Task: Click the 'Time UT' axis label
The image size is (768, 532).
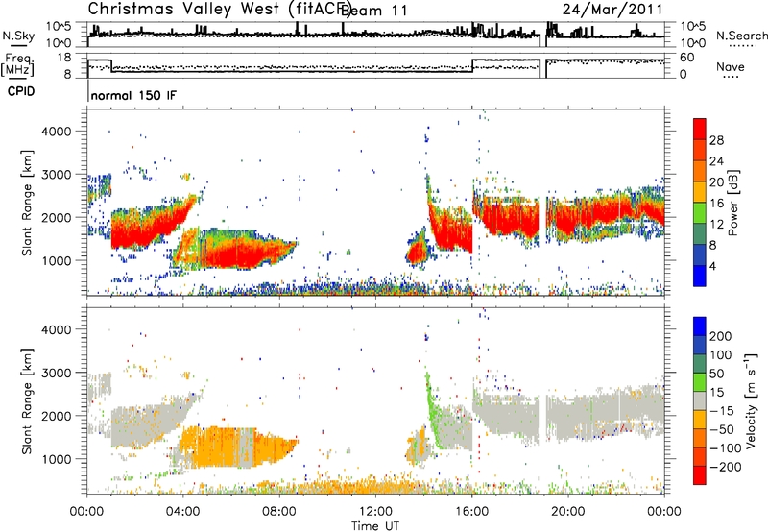Action: (375, 525)
